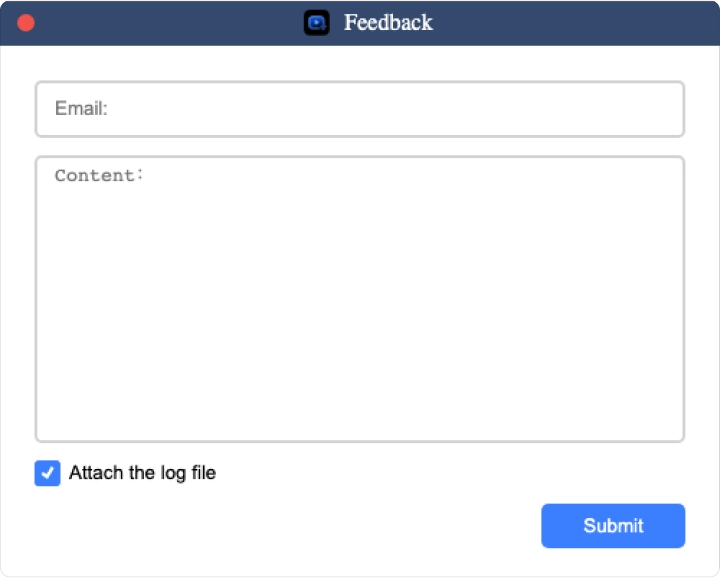Click the word "Submit" on the button
Screen dimensions: 720x578
click(613, 526)
